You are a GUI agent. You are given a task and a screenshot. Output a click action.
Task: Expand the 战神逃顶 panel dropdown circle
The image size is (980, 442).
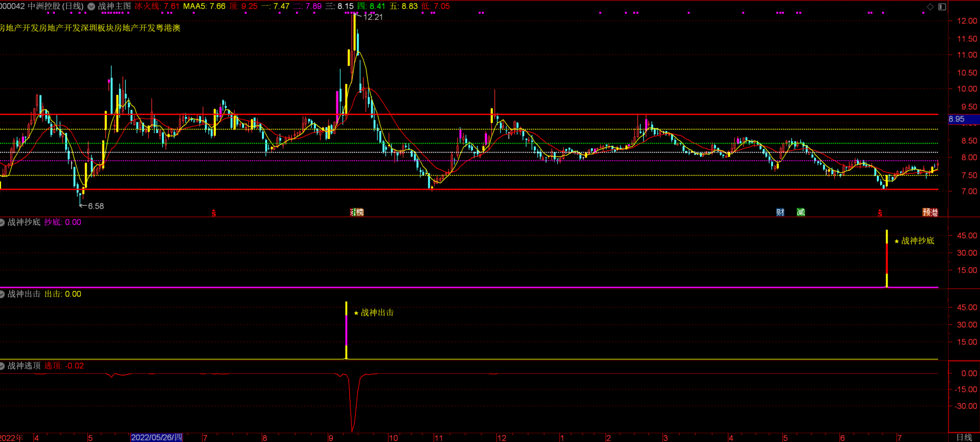[x=2, y=366]
